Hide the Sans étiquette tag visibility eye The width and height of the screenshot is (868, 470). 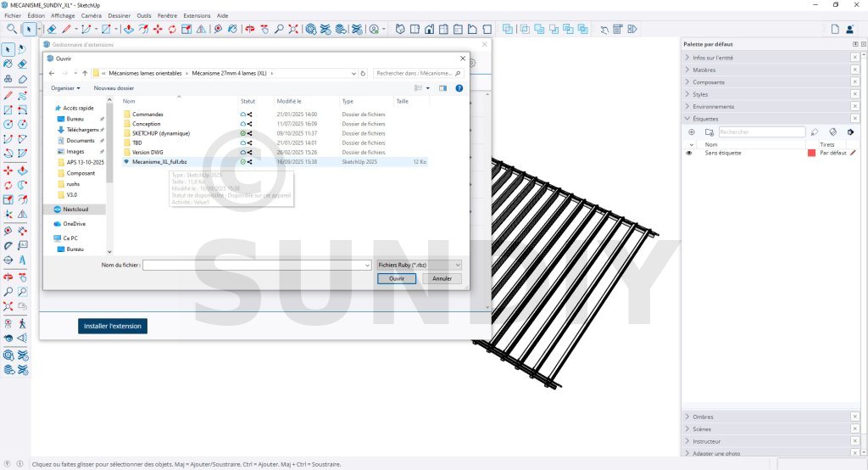[688, 153]
